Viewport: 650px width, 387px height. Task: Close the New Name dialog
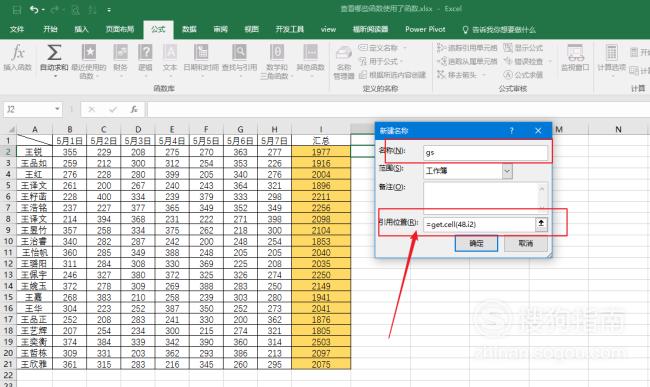538,131
